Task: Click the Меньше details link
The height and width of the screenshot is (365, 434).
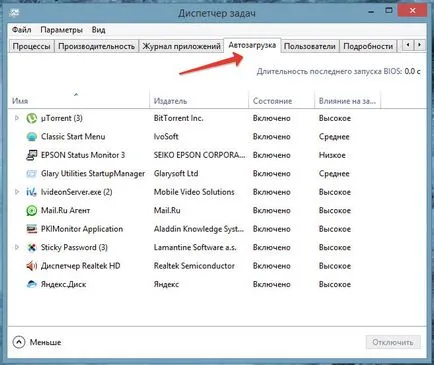Action: (x=45, y=342)
